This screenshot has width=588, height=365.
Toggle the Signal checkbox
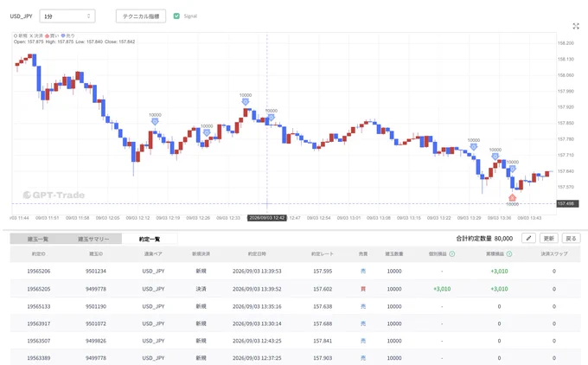(176, 16)
